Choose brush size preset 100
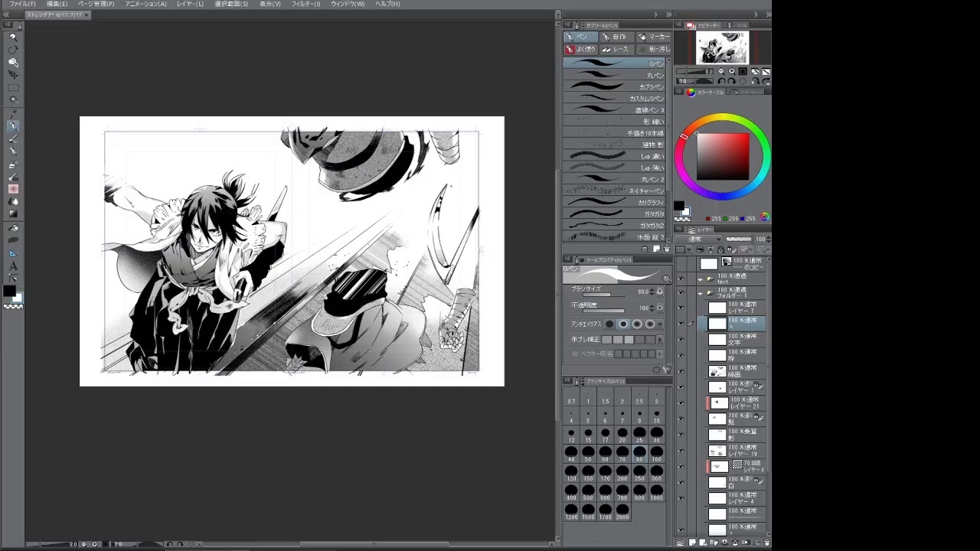 coord(656,455)
